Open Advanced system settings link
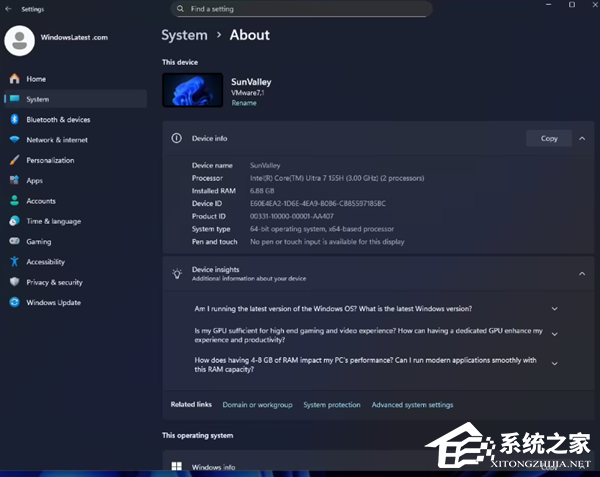 (x=412, y=405)
